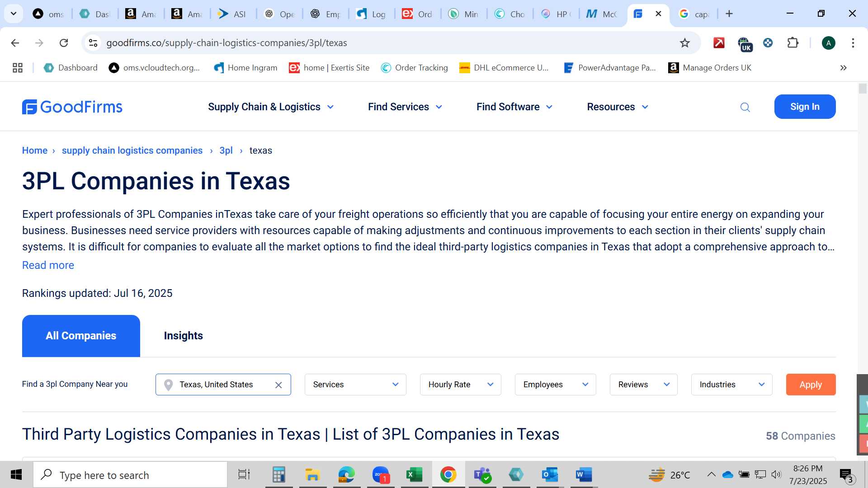Switch to the Insights tab
Screen dimensions: 868x488
coord(183,336)
